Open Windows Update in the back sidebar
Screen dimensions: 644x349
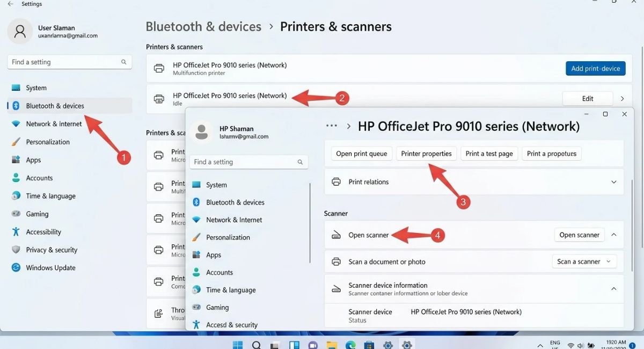point(50,268)
